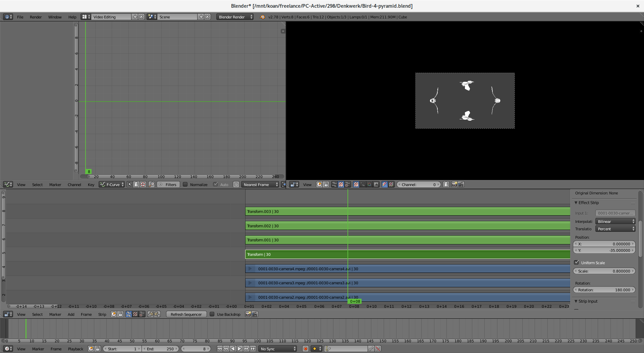
Task: Click preview OpenGL render animation clapper icon
Action: coord(461,184)
